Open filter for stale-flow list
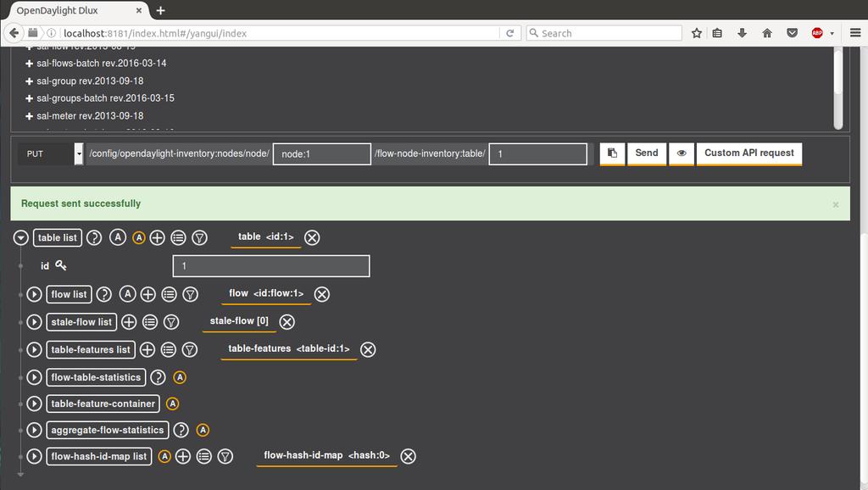This screenshot has width=868, height=490. coord(171,321)
